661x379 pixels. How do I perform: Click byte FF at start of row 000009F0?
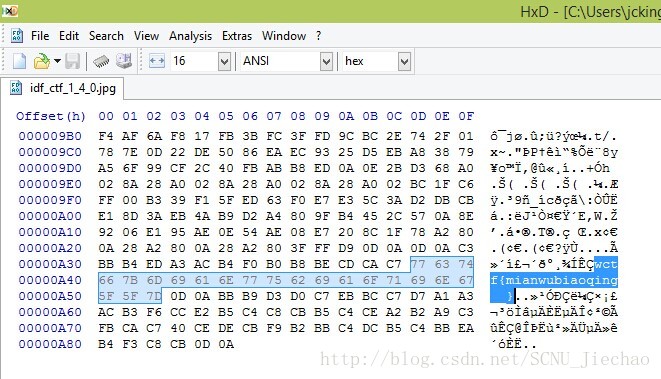click(106, 200)
